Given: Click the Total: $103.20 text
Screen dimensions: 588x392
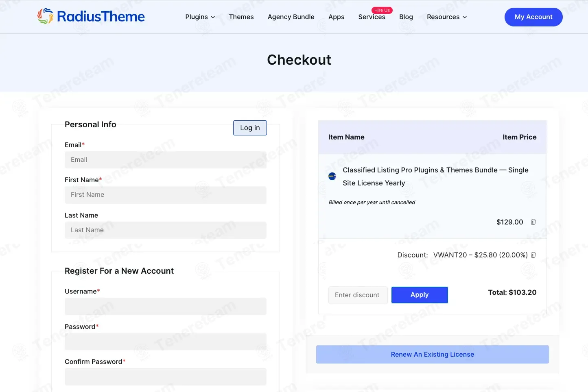Looking at the screenshot, I should coord(512,292).
